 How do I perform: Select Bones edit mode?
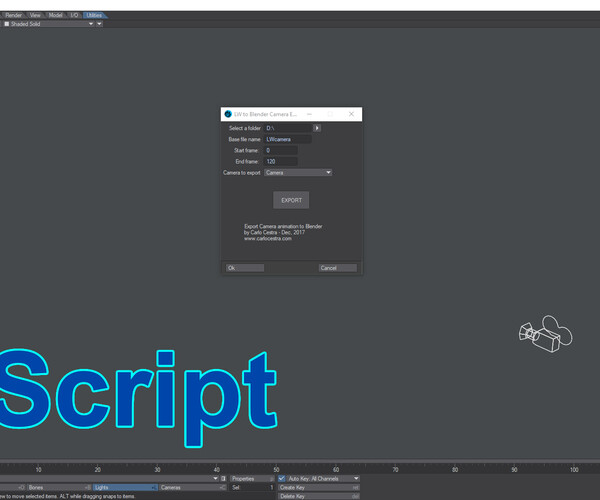(x=59, y=487)
